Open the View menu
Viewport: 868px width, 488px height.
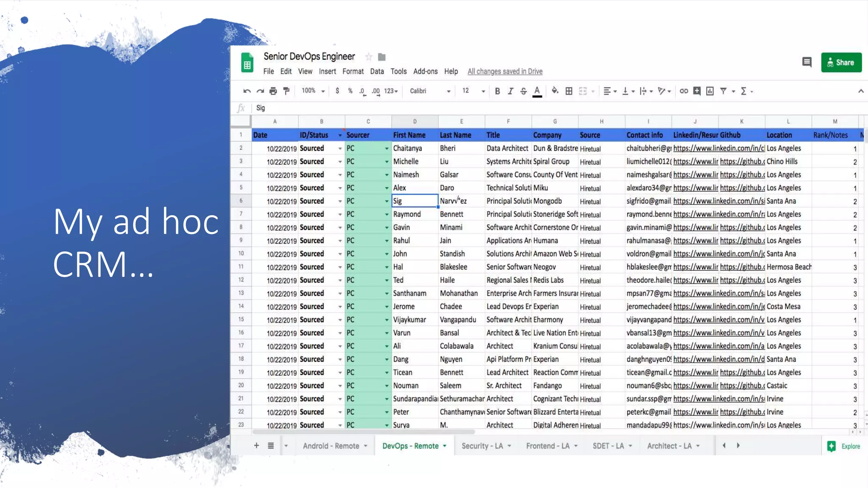[305, 72]
